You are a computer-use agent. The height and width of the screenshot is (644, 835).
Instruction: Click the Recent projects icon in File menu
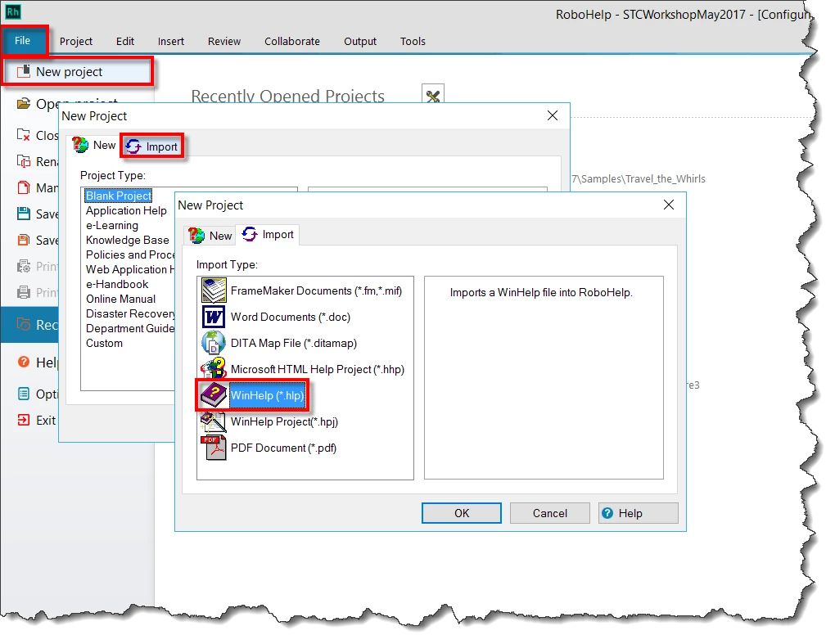click(x=24, y=324)
